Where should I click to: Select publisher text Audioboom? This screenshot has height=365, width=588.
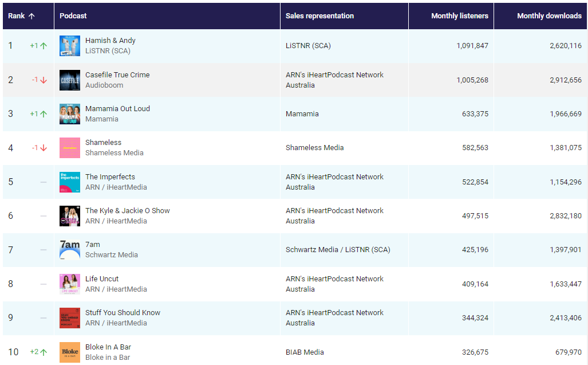(104, 85)
